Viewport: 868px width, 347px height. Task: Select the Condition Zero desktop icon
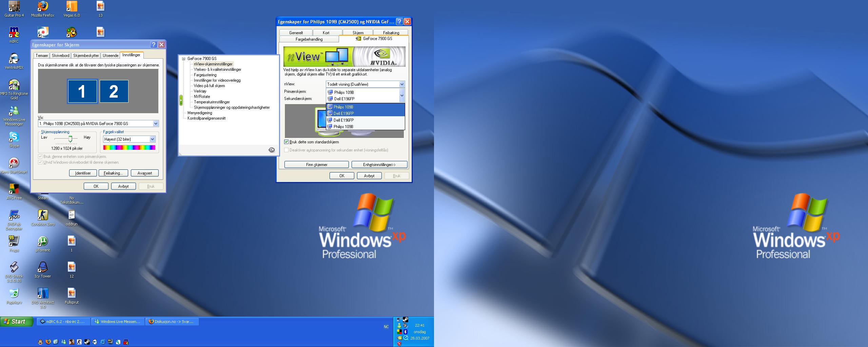(x=43, y=218)
